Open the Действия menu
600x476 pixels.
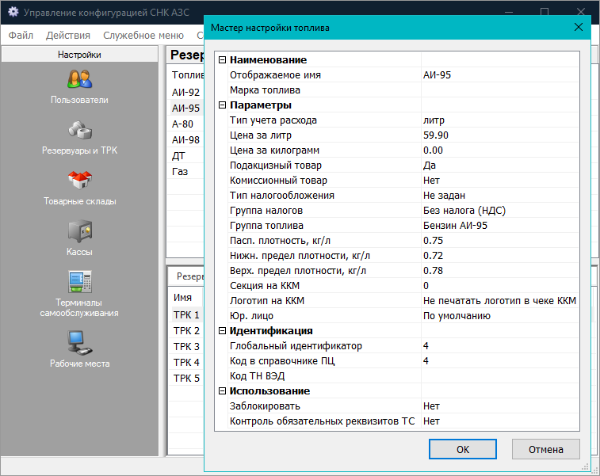click(x=68, y=35)
